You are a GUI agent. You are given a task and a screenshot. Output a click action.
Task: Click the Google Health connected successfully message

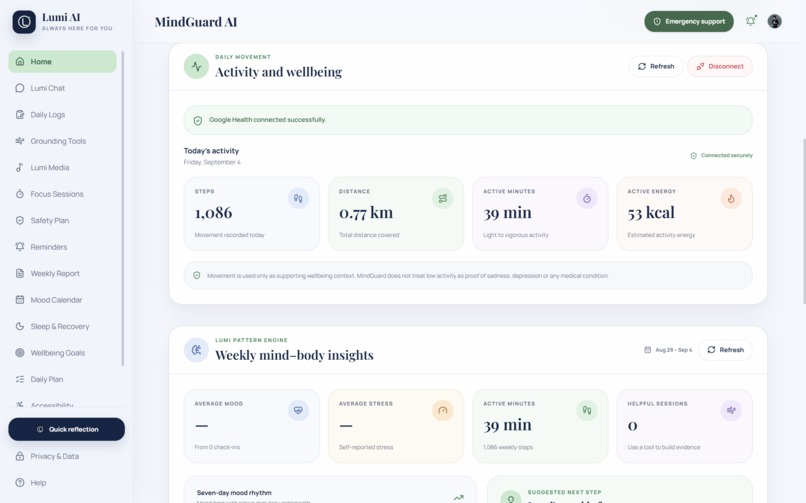coord(267,120)
